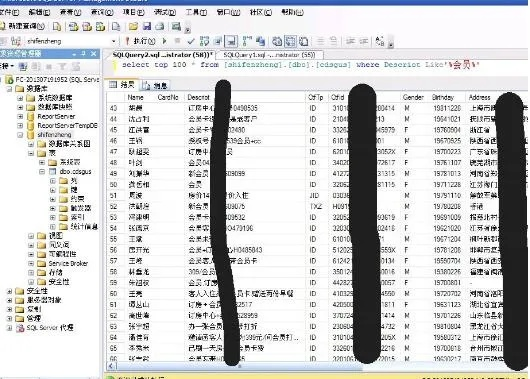Click inside the SQL query editor text
530x379 pixels.
(x=300, y=65)
